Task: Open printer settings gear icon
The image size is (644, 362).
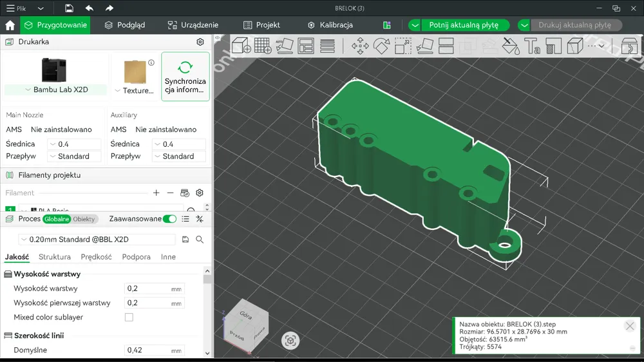Action: (200, 42)
